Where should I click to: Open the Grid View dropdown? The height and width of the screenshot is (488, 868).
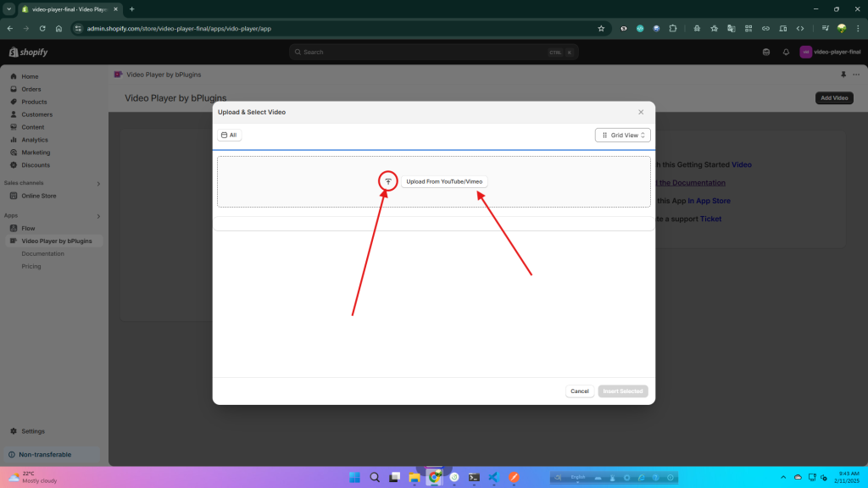pyautogui.click(x=623, y=135)
